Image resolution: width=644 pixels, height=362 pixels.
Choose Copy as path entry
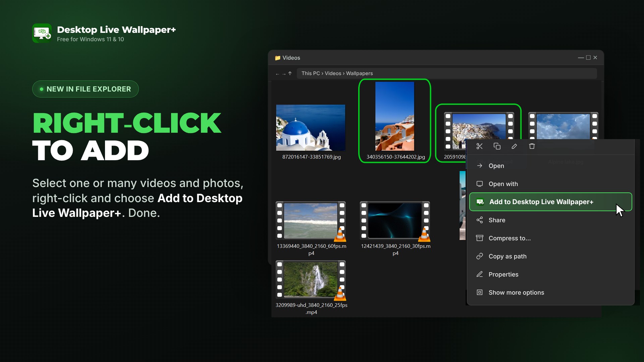point(550,256)
